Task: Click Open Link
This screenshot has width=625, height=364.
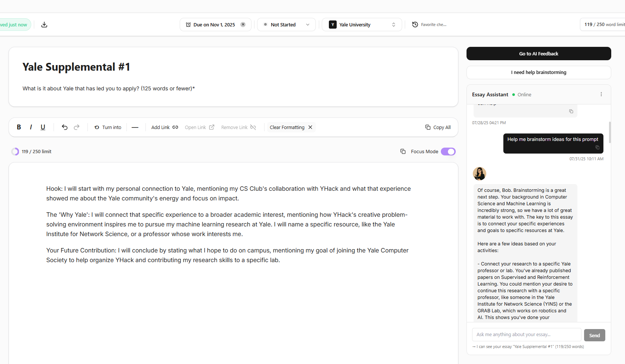Action: (199, 127)
